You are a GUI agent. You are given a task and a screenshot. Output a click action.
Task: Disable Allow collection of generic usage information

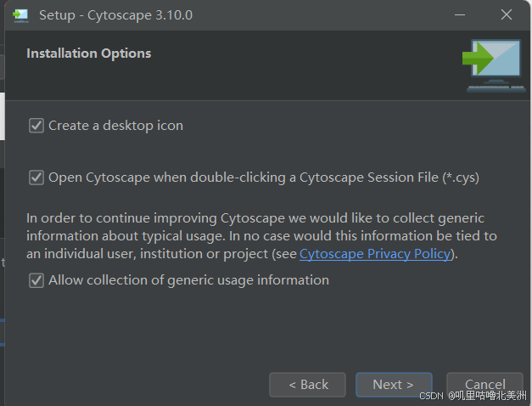point(36,280)
